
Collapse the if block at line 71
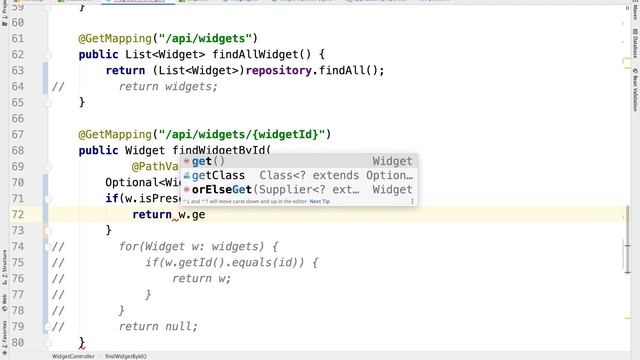(48, 199)
